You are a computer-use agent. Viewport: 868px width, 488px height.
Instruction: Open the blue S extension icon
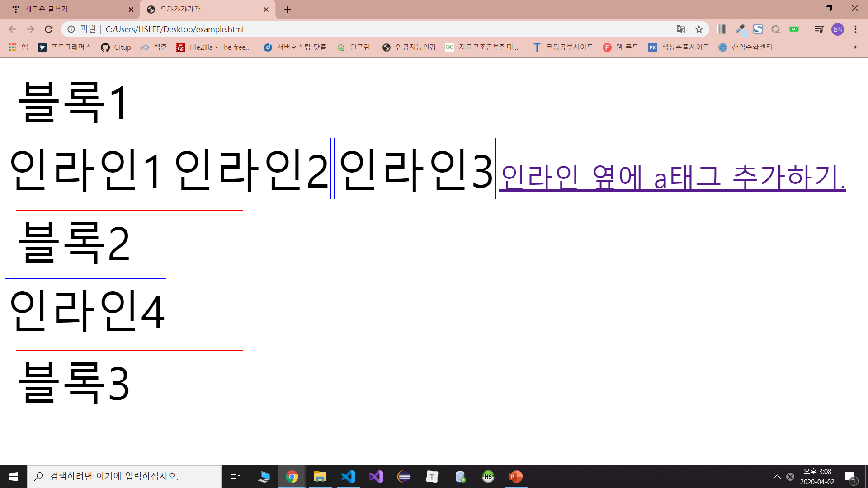click(758, 29)
